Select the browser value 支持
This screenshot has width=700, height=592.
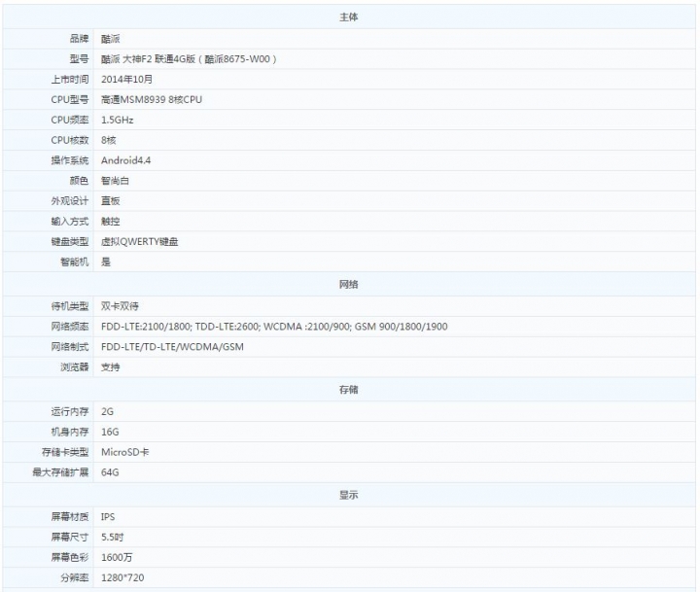pyautogui.click(x=110, y=367)
